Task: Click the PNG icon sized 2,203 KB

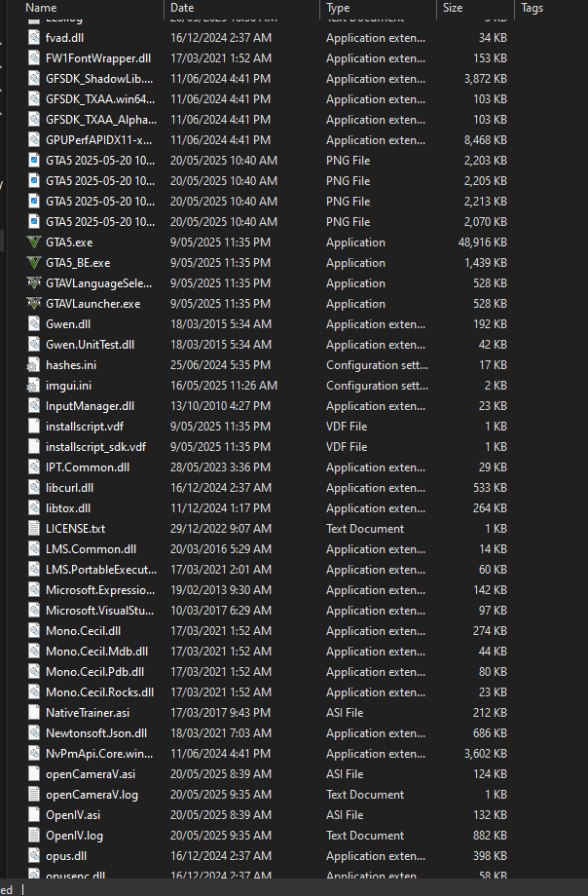Action: click(x=34, y=161)
